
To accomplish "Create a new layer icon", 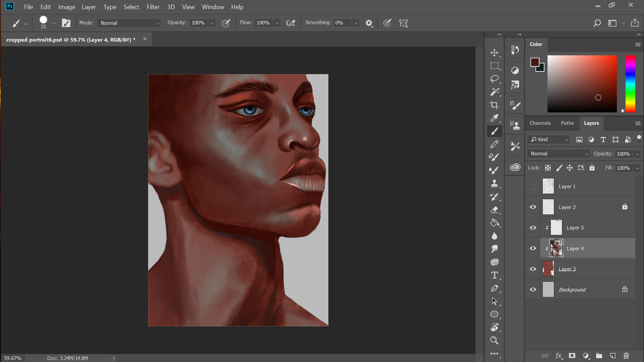I will point(613,356).
